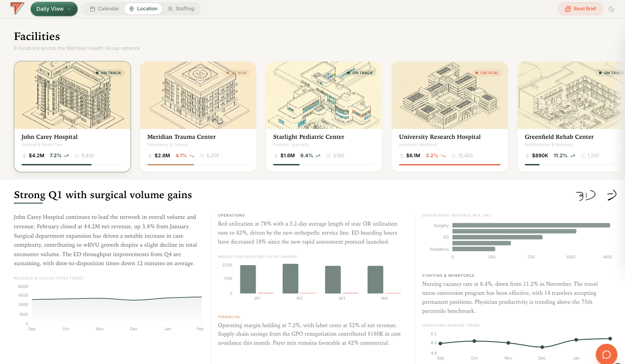The height and width of the screenshot is (364, 625).
Task: Click the Pediatrics bar in Department Revenue Mix
Action: [x=474, y=249]
